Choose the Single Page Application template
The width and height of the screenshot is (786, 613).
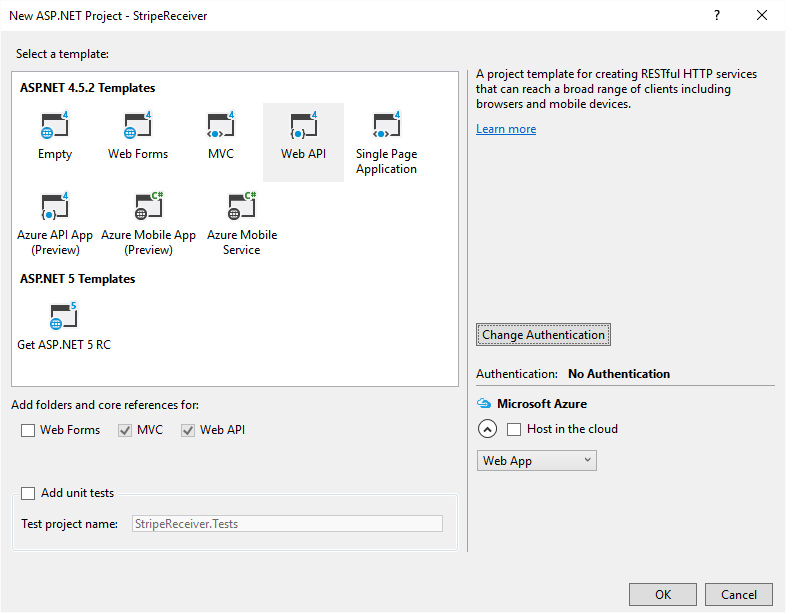[x=386, y=142]
